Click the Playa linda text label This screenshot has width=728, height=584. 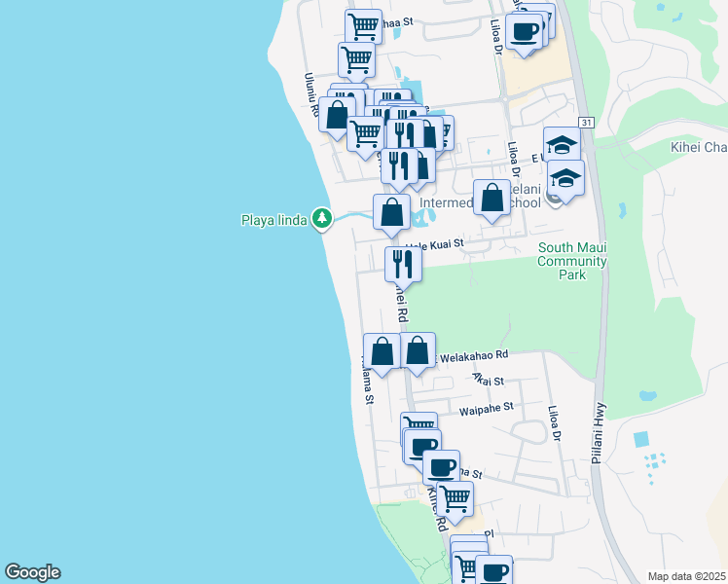coord(273,220)
